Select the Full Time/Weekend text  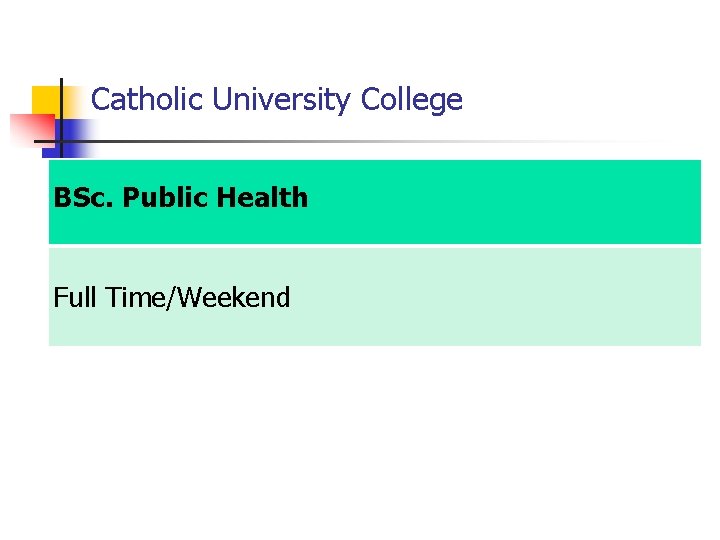point(172,298)
